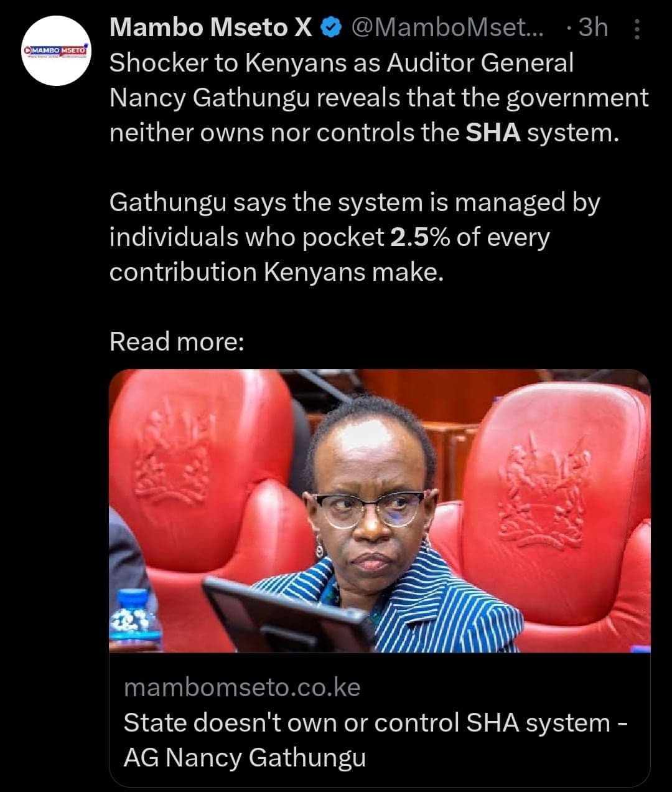Click the 'Read more:' text
Screen dimensions: 672x792
coord(177,341)
